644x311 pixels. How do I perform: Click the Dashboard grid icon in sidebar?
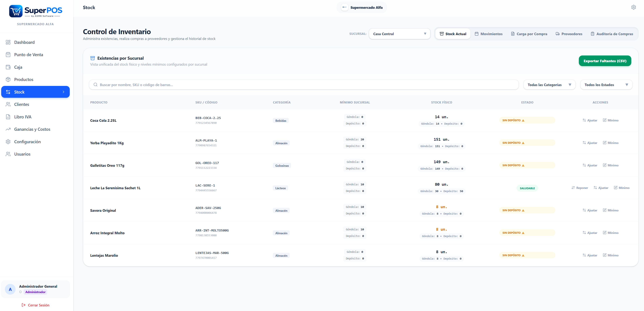[8, 42]
